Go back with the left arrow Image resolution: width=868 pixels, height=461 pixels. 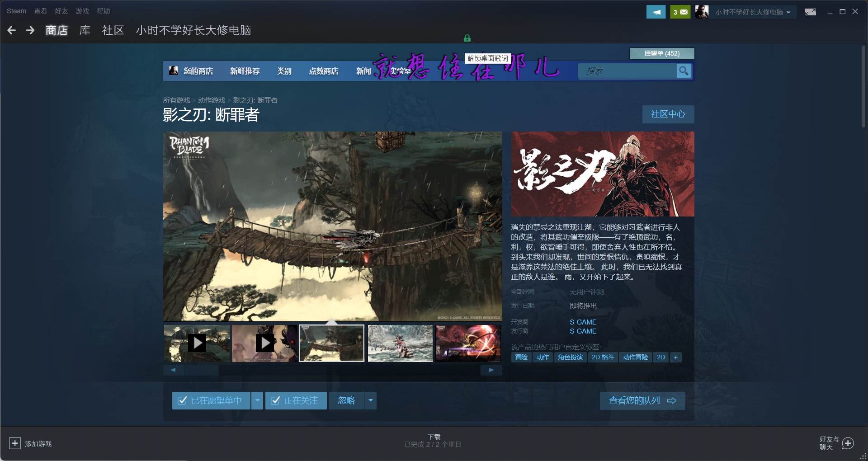pyautogui.click(x=12, y=30)
